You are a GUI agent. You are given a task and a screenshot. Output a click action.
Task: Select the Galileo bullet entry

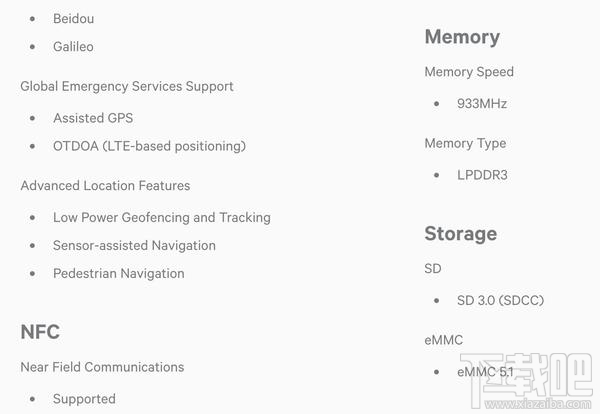tap(73, 47)
